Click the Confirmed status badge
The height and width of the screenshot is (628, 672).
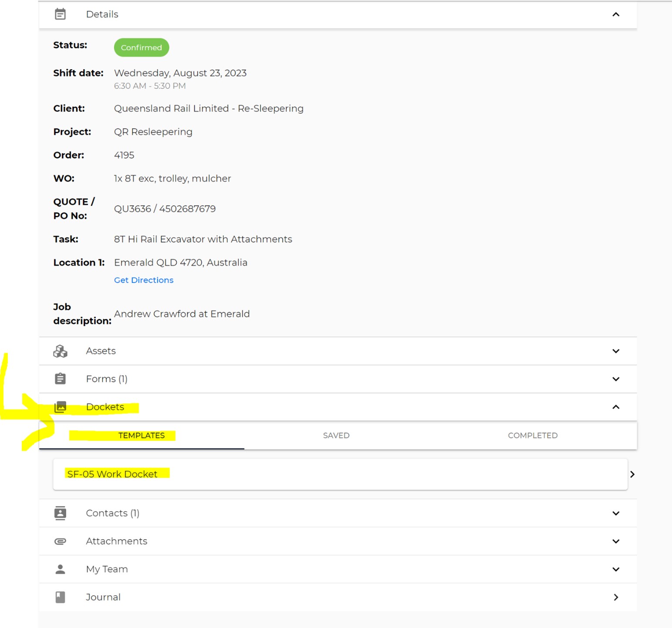pos(141,47)
